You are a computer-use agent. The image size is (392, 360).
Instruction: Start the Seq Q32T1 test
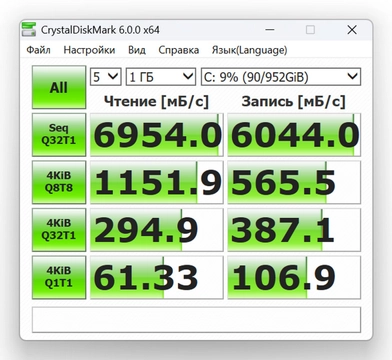[59, 135]
